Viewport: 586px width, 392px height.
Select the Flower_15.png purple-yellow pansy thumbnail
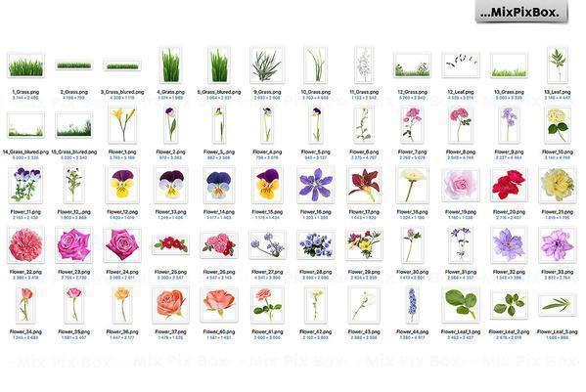(x=267, y=185)
